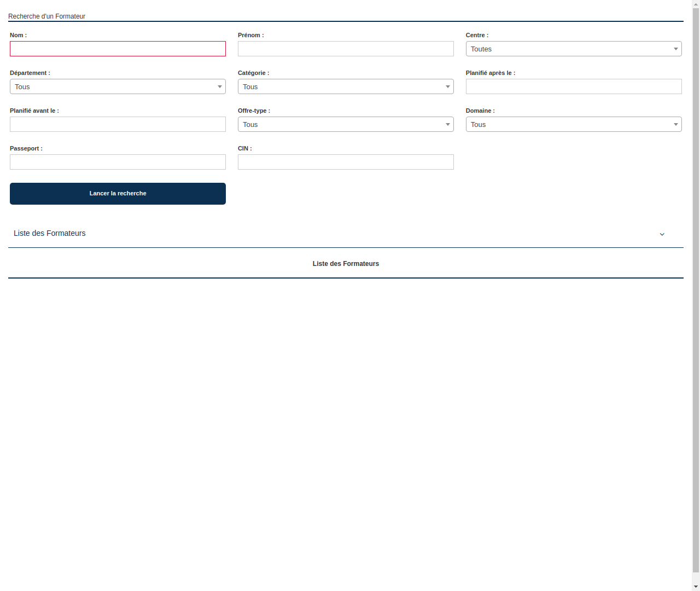Click the Planifié avant le date field
This screenshot has height=591, width=700.
coord(118,124)
